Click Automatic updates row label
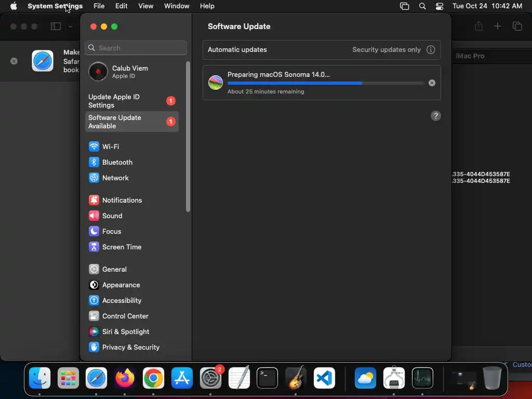This screenshot has width=532, height=399. [237, 50]
